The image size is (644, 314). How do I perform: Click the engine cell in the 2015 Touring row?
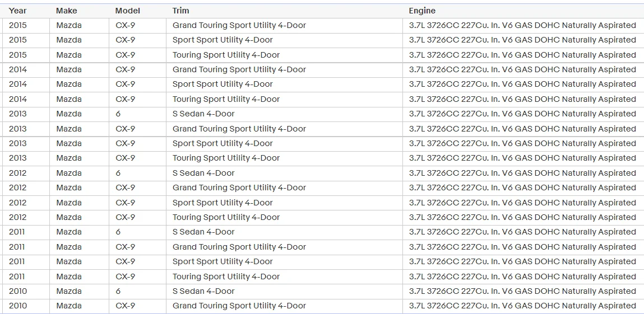click(522, 55)
